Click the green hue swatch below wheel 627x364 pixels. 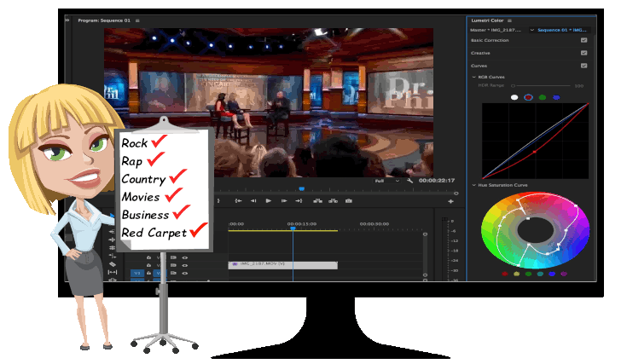pyautogui.click(x=528, y=274)
